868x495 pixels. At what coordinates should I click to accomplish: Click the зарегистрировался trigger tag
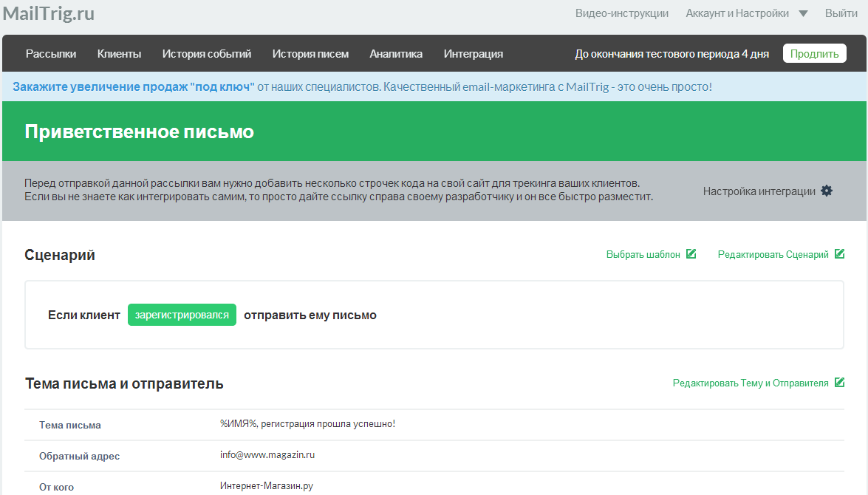pyautogui.click(x=182, y=315)
